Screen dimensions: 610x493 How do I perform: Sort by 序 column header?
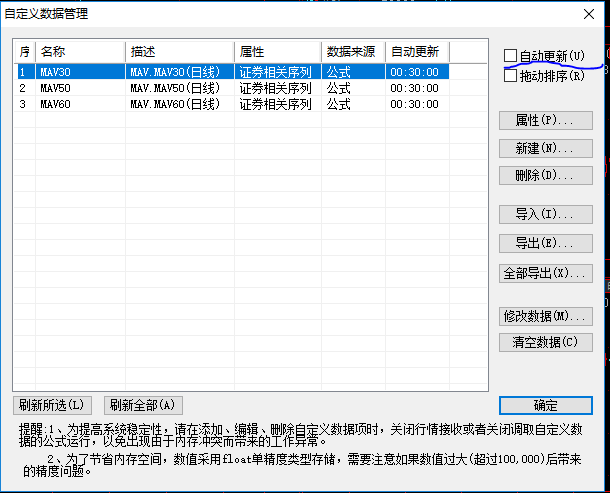(x=25, y=52)
